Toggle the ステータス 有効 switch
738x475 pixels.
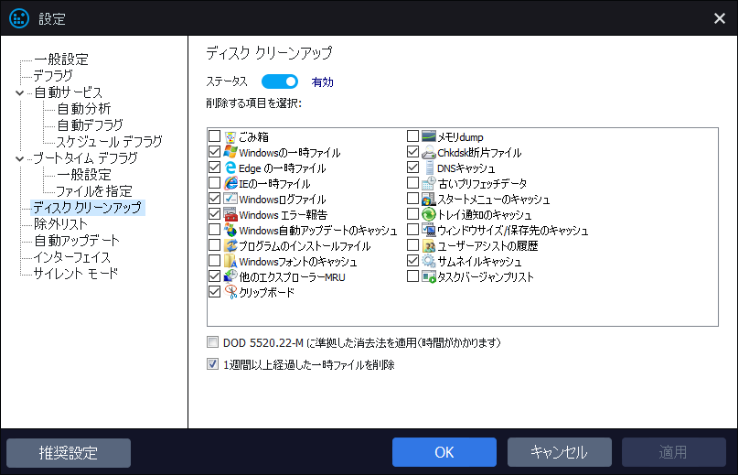point(280,81)
